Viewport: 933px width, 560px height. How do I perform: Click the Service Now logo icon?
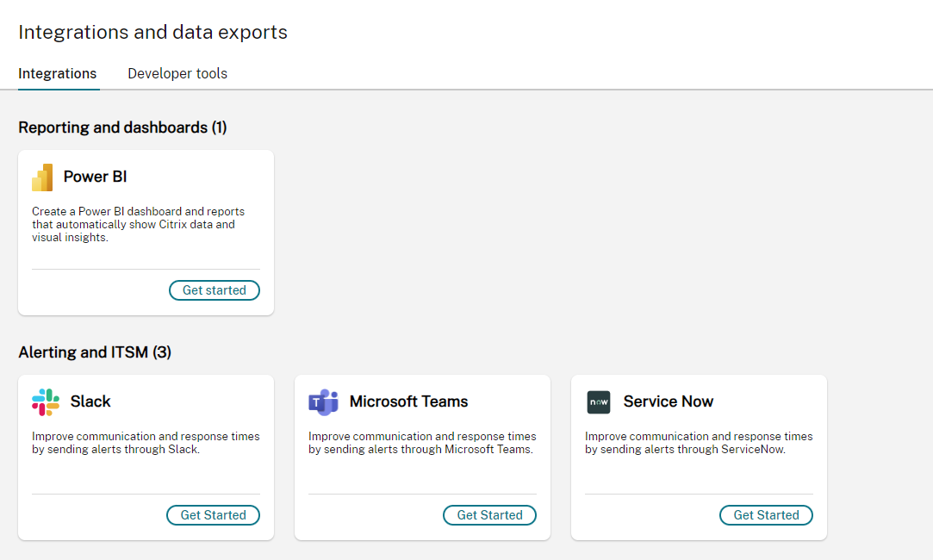pyautogui.click(x=597, y=401)
